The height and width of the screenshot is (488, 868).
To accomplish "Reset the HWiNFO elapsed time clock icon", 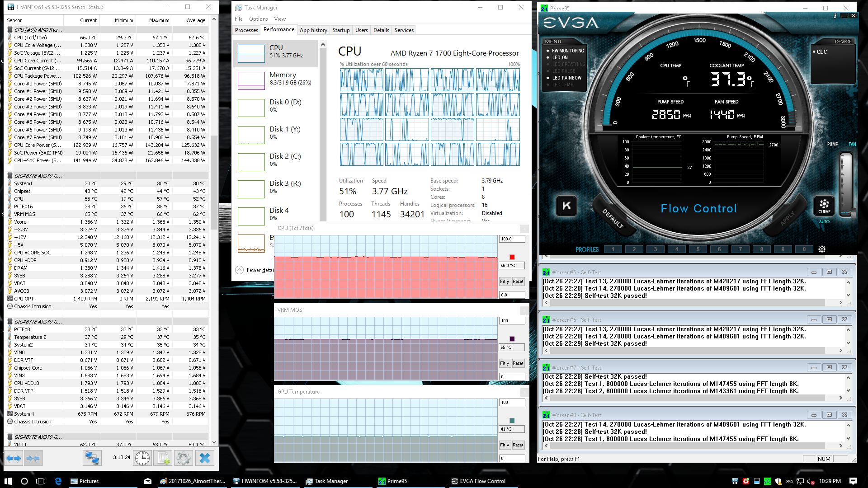I will (142, 458).
